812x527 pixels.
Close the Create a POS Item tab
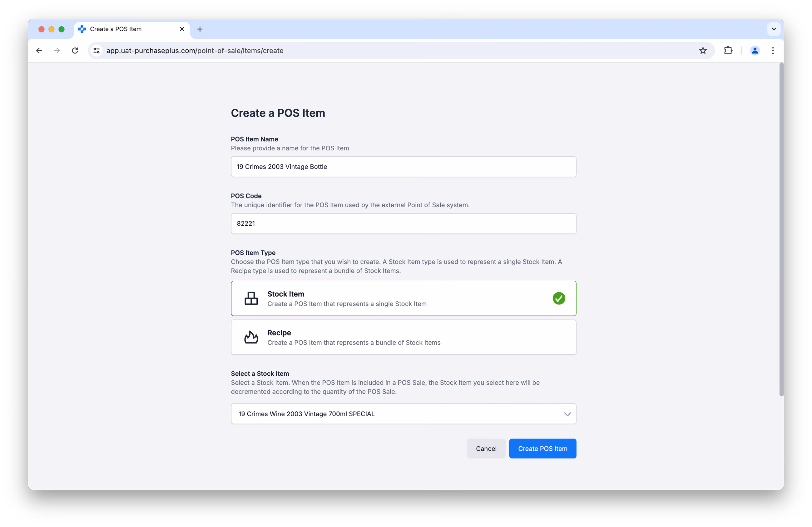click(182, 29)
